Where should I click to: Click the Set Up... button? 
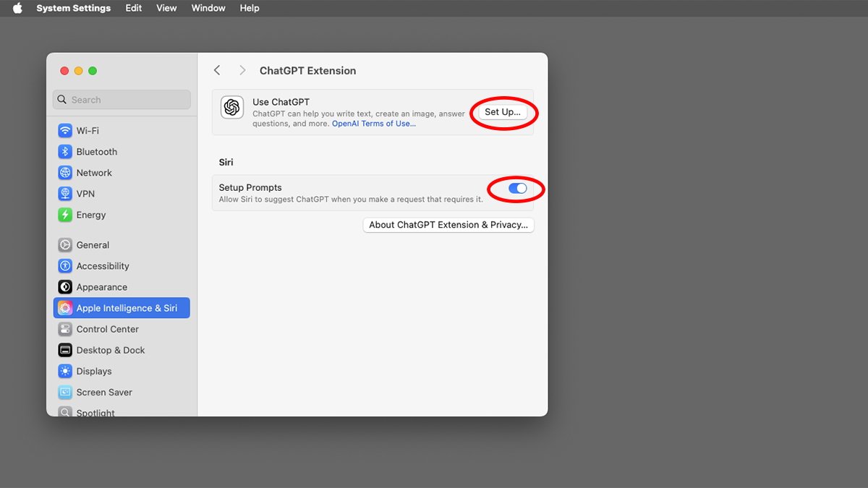[502, 112]
